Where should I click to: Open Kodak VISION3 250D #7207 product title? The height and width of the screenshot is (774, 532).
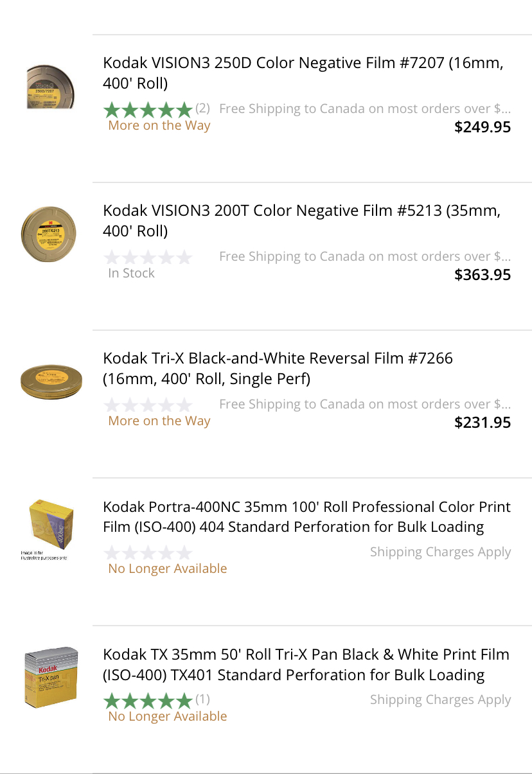[303, 73]
